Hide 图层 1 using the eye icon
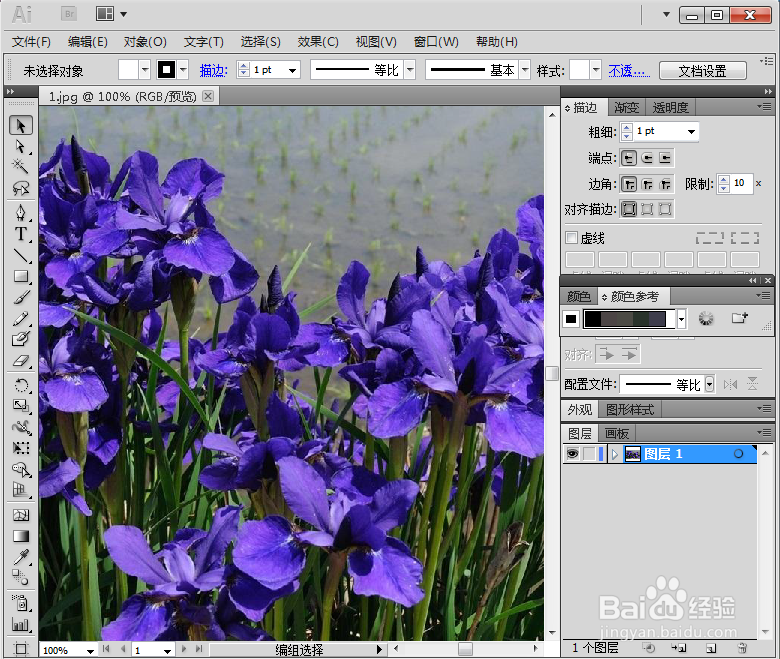Image resolution: width=780 pixels, height=659 pixels. pyautogui.click(x=573, y=454)
